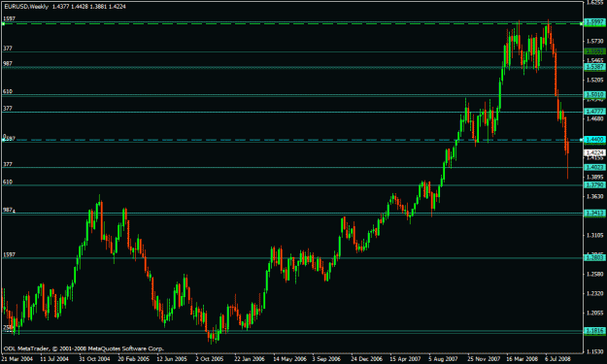607x364 pixels.
Task: Click the 1.5730 price scale label
Action: coord(595,42)
